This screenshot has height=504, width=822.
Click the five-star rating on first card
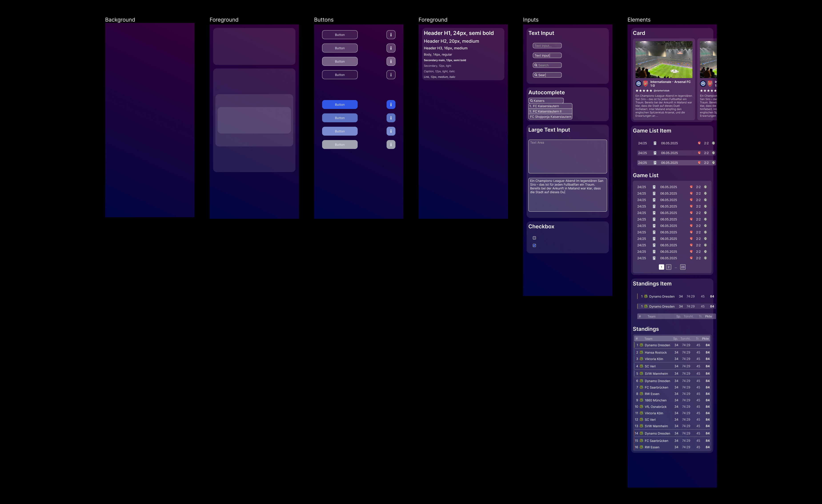click(x=644, y=91)
